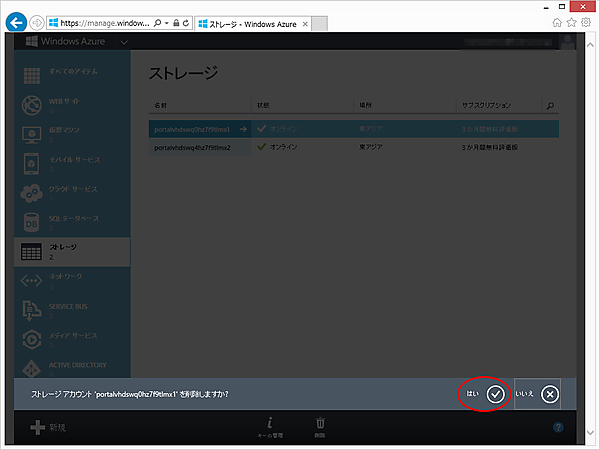Click the SERVICE BUS icon
600x450 pixels.
[32, 310]
